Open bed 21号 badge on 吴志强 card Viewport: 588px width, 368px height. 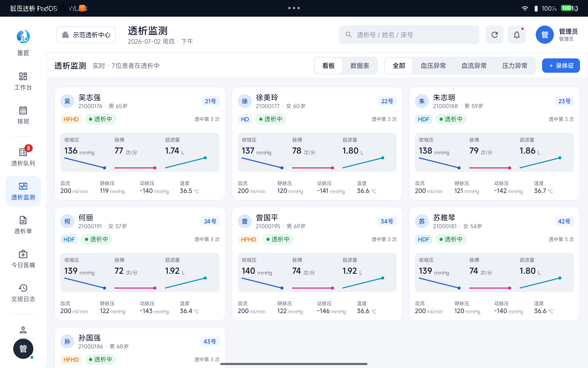tap(210, 101)
